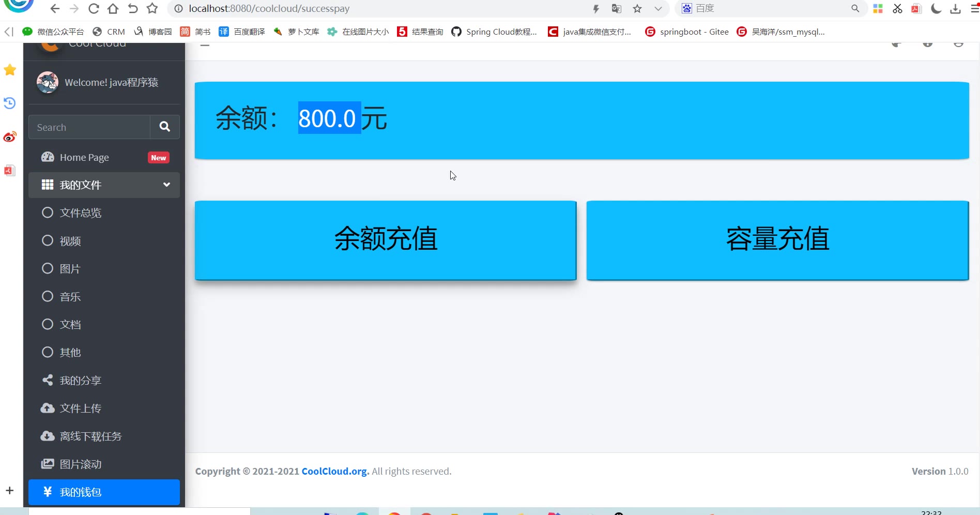Open the Weibo icon in the side panel
The width and height of the screenshot is (980, 515).
pyautogui.click(x=10, y=137)
